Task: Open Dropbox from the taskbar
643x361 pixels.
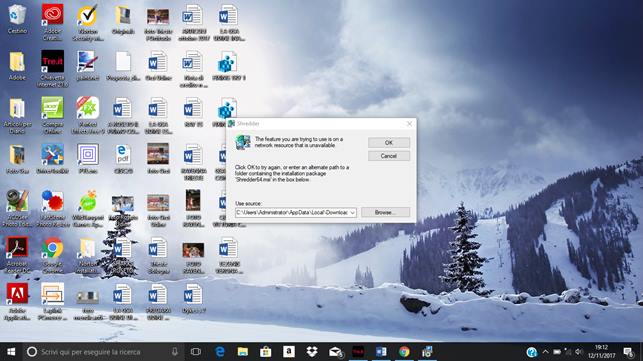Action: [312, 352]
